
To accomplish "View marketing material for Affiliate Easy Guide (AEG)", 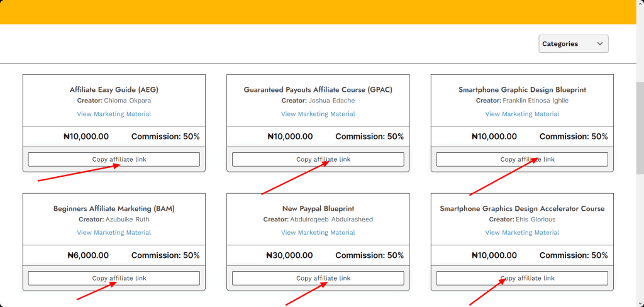I will click(114, 114).
